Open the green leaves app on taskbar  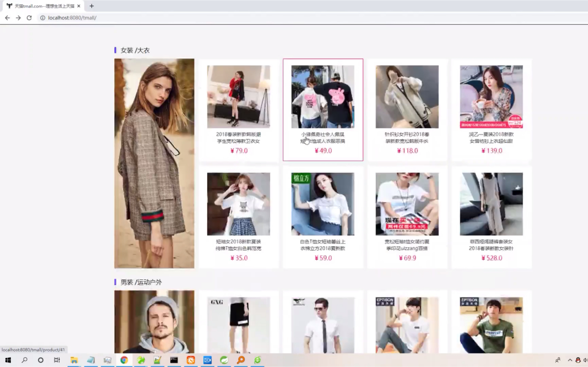click(141, 360)
